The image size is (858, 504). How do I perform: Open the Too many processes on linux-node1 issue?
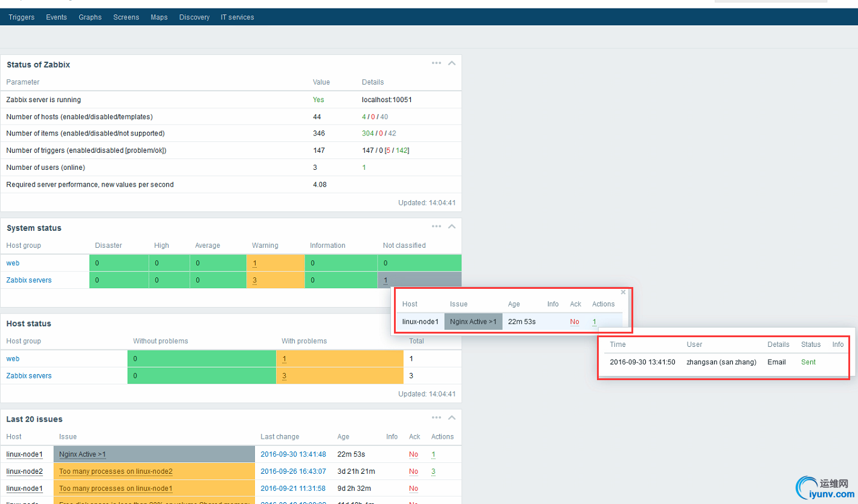116,488
